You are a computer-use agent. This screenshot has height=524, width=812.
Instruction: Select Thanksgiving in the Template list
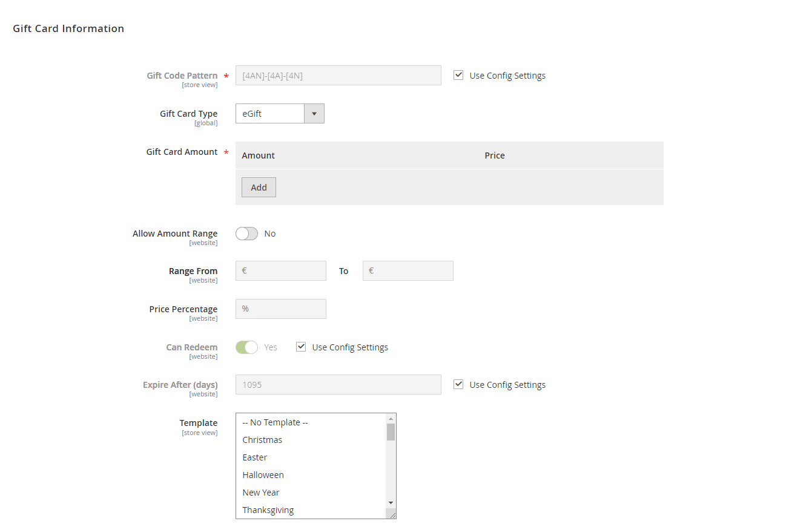click(x=268, y=510)
